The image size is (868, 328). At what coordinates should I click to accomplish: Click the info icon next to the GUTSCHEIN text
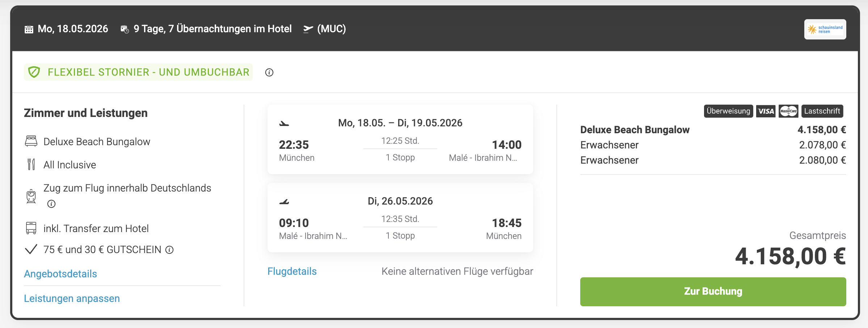(x=169, y=250)
